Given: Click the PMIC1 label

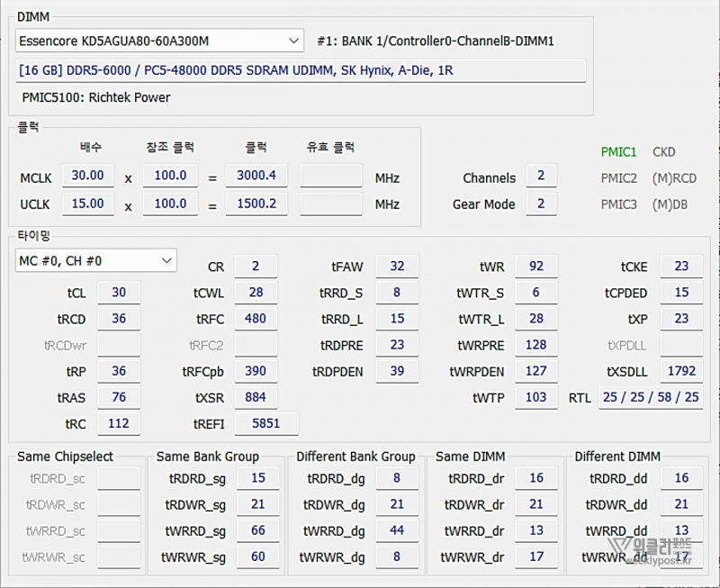Looking at the screenshot, I should tap(618, 152).
